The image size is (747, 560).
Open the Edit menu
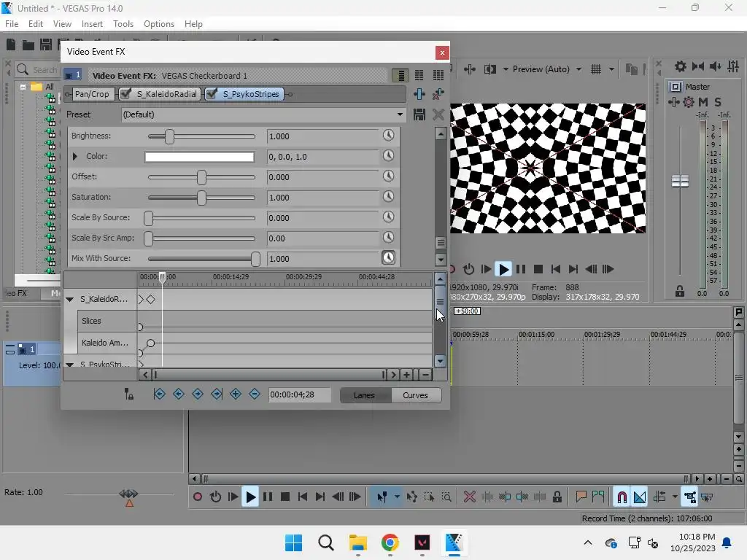[x=36, y=24]
